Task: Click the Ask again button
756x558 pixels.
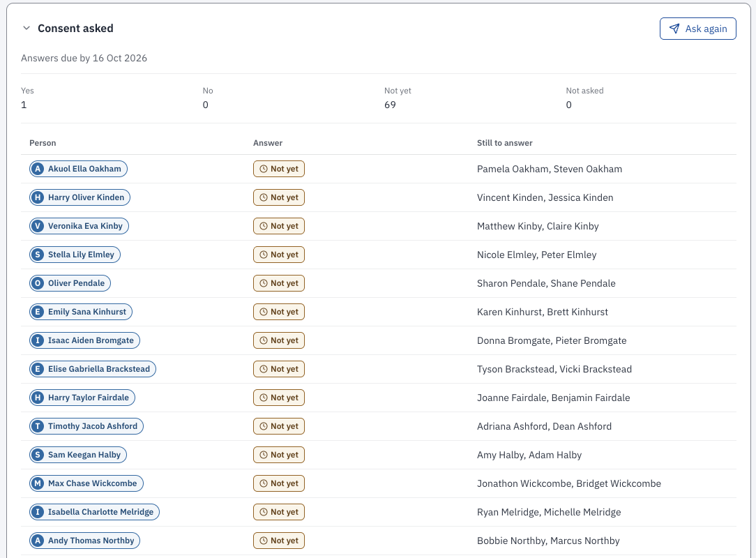Action: coord(697,29)
